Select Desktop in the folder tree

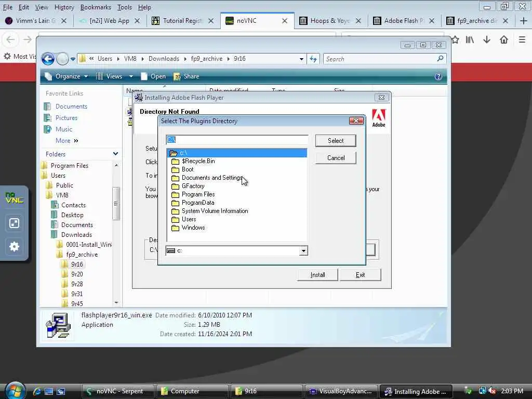click(x=72, y=215)
